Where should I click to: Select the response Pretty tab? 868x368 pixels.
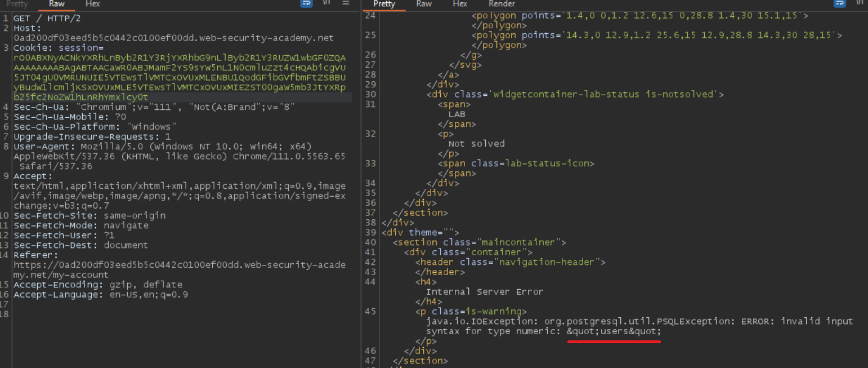click(384, 4)
